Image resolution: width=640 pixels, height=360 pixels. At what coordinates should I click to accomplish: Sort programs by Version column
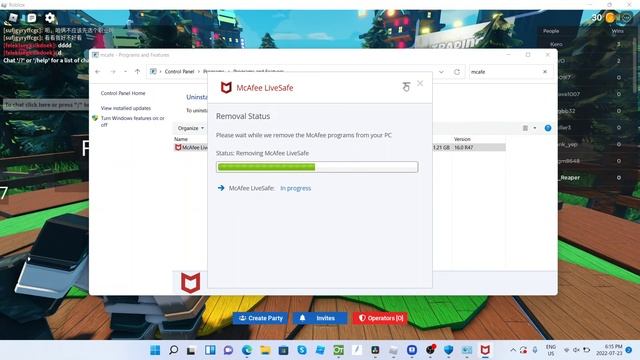(462, 139)
